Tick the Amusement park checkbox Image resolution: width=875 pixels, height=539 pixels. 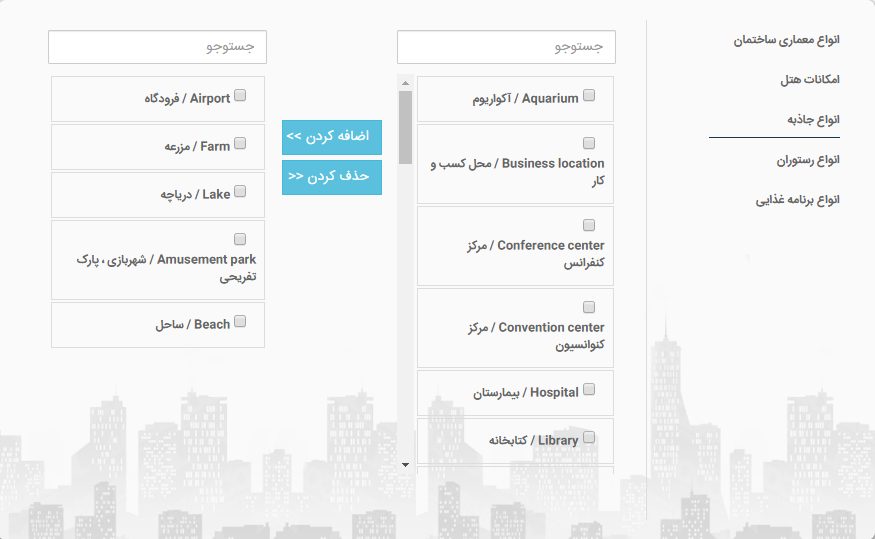tap(240, 239)
